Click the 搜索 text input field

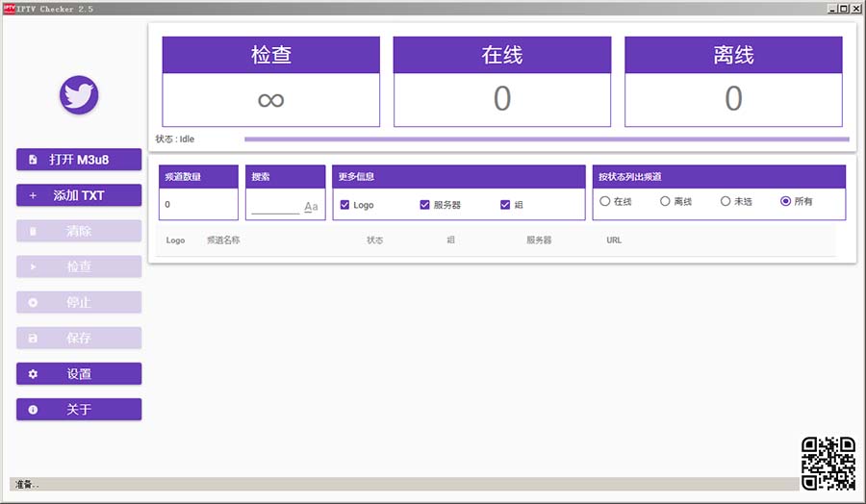275,207
